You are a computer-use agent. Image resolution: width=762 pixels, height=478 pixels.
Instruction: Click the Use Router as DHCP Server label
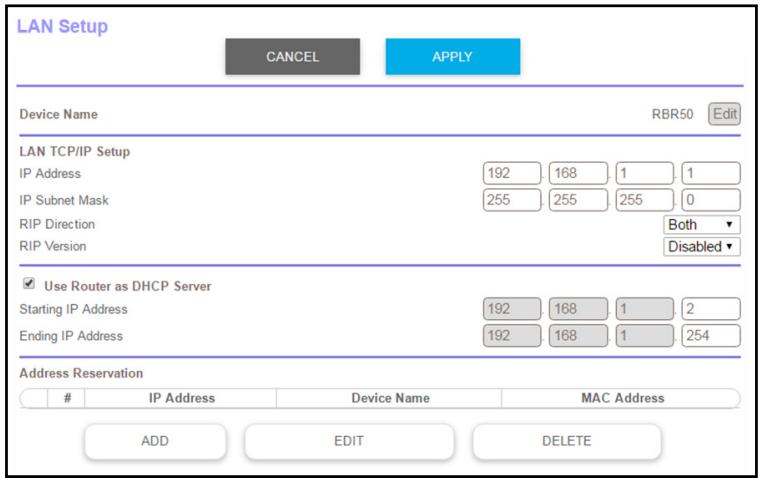[128, 286]
